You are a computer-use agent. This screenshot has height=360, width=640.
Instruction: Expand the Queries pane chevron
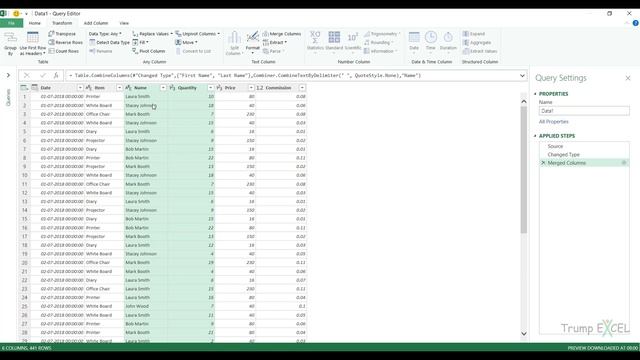pyautogui.click(x=8, y=75)
